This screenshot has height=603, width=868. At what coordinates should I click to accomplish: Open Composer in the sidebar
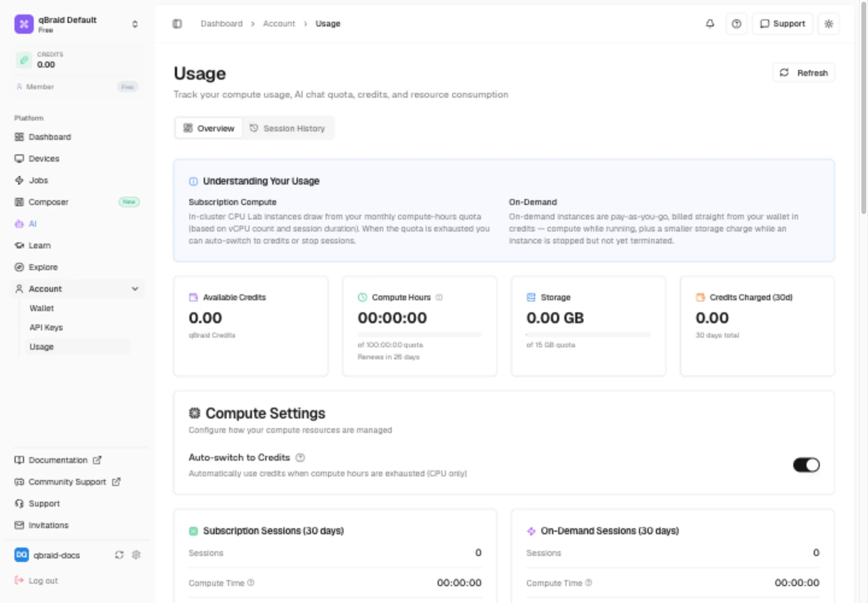point(77,202)
